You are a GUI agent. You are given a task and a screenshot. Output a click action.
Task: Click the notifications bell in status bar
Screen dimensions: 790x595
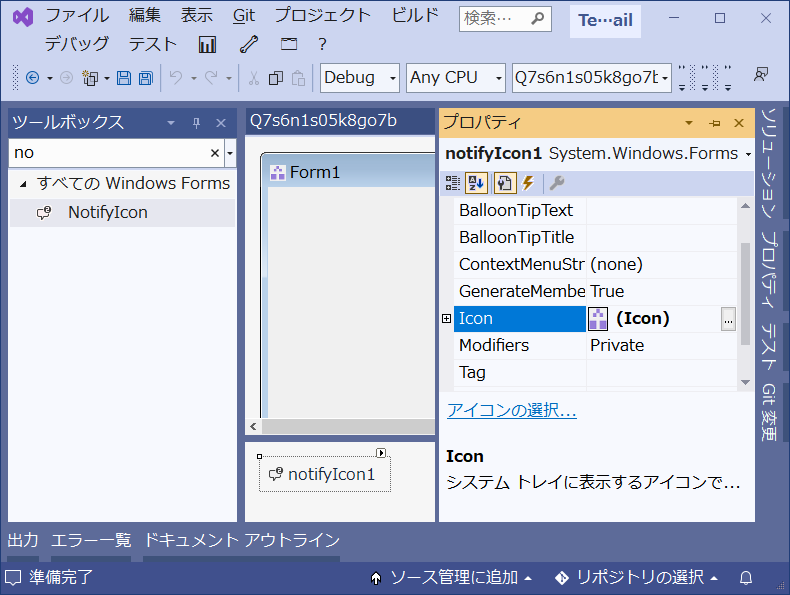(745, 578)
